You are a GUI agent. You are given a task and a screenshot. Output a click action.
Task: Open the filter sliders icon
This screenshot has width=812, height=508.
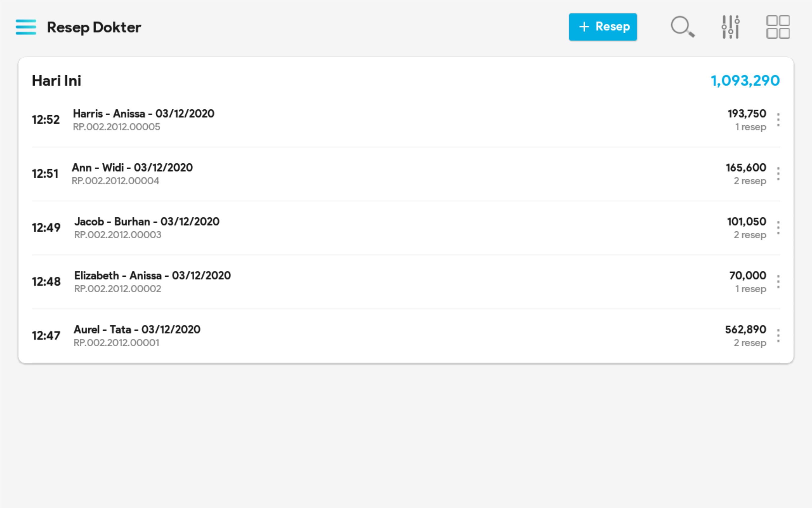point(730,27)
